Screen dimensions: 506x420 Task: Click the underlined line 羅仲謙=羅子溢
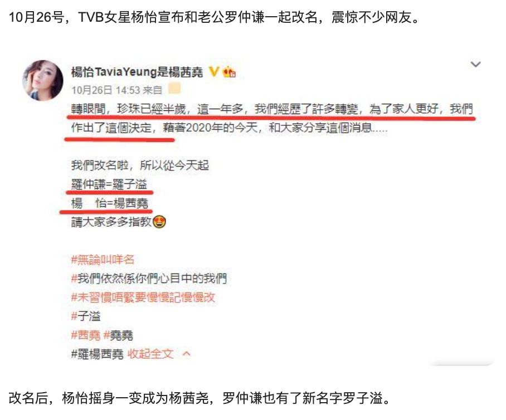pyautogui.click(x=109, y=184)
